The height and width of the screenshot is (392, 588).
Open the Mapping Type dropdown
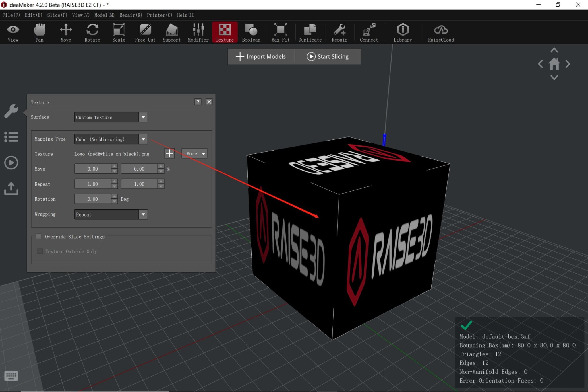[x=143, y=139]
